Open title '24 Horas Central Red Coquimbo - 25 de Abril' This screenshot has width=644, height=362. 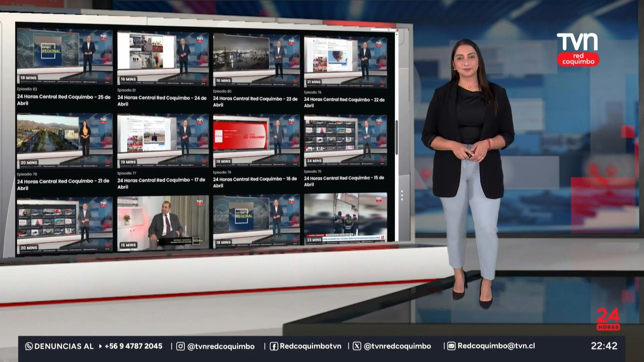pyautogui.click(x=64, y=100)
